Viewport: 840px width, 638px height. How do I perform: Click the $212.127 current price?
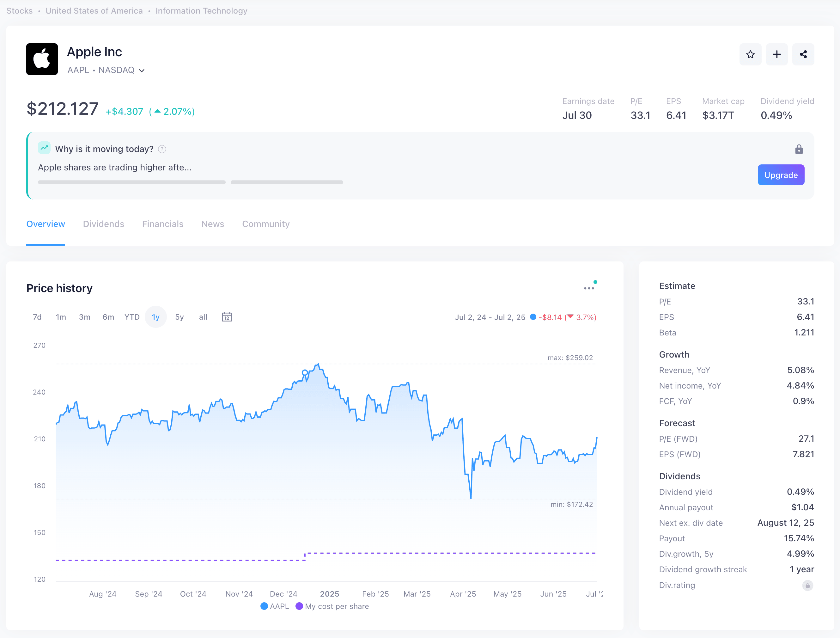coord(62,109)
